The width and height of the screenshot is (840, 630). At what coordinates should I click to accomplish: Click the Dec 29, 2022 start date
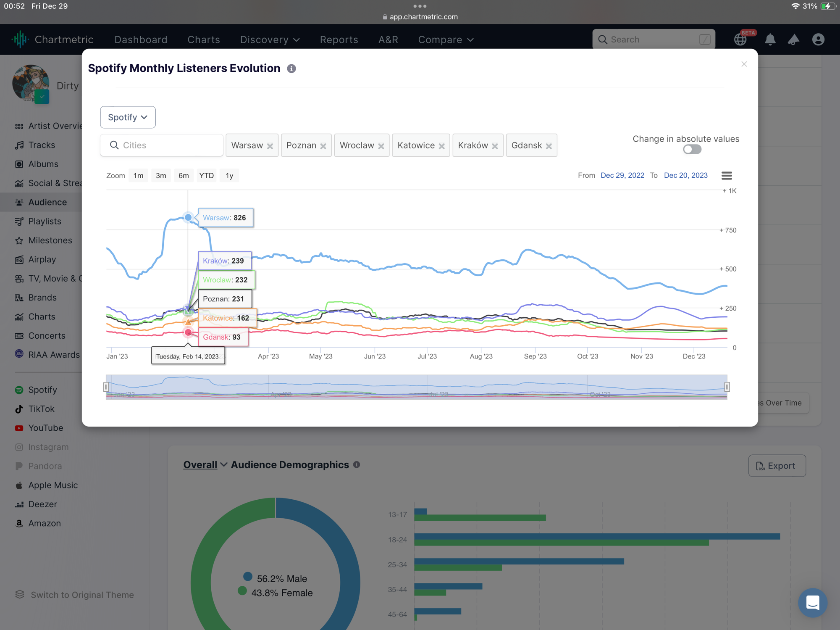click(622, 176)
